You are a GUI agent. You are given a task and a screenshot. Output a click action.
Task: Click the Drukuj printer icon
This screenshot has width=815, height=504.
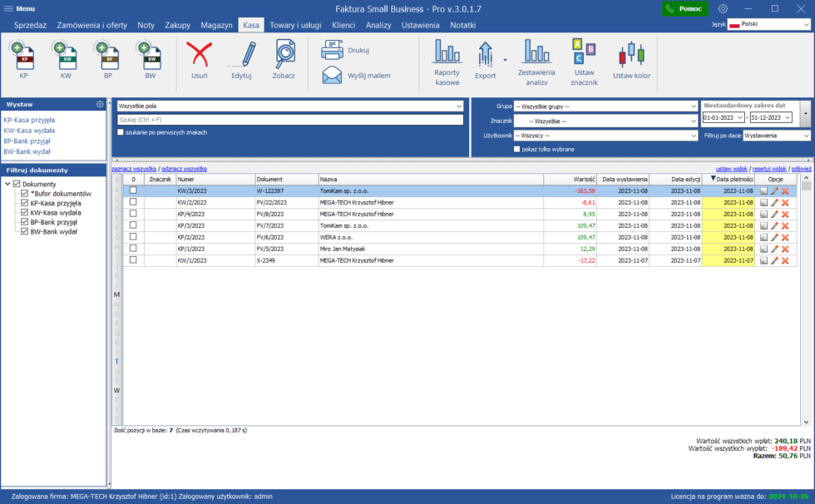(332, 50)
